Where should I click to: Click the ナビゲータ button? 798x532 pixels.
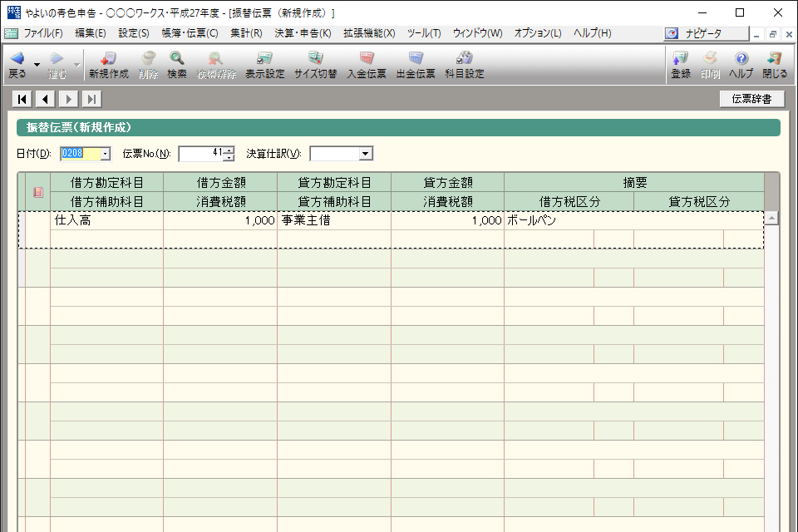pos(707,33)
